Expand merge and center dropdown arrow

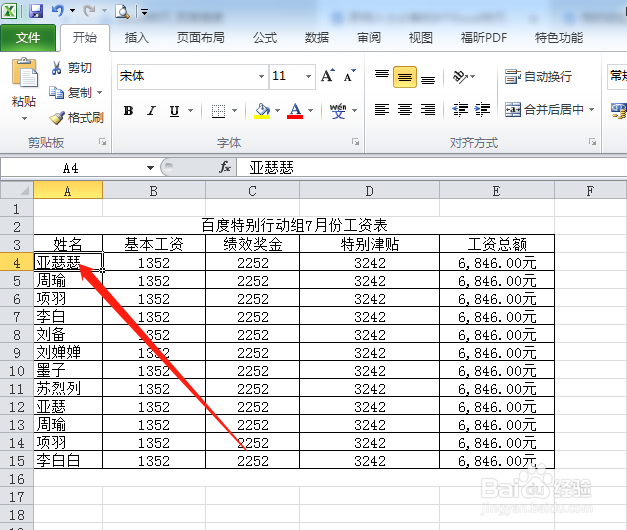point(591,109)
